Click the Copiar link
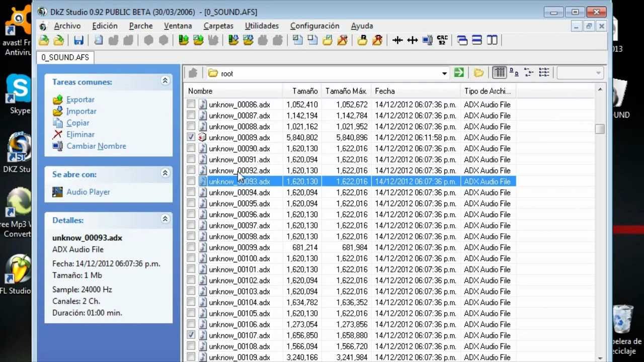 pos(78,123)
